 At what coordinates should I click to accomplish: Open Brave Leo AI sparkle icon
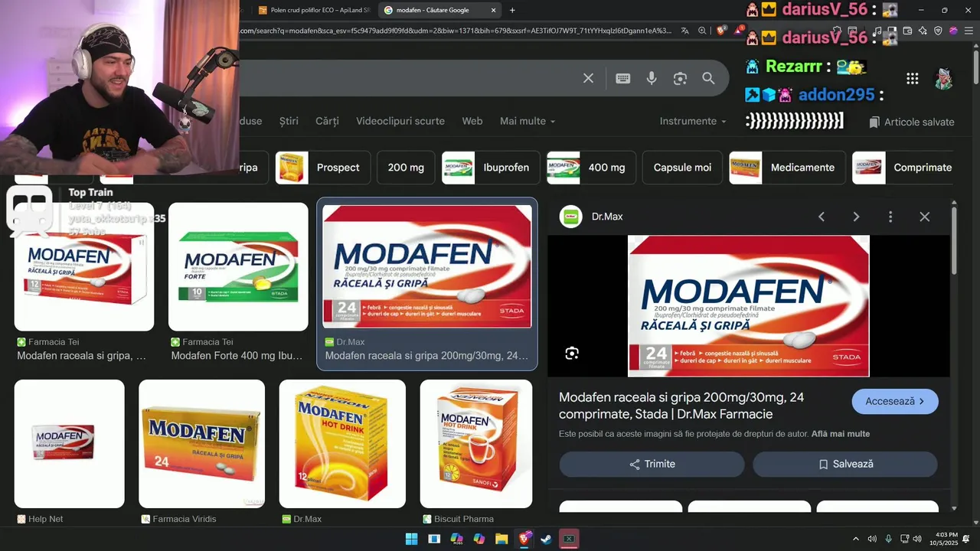coord(923,31)
